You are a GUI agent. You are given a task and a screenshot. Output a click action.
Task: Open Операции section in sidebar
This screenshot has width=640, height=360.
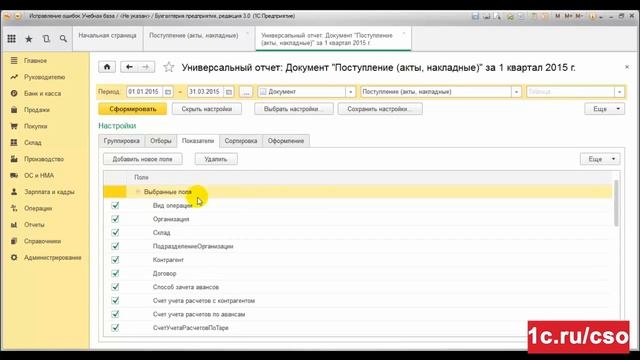[x=38, y=208]
